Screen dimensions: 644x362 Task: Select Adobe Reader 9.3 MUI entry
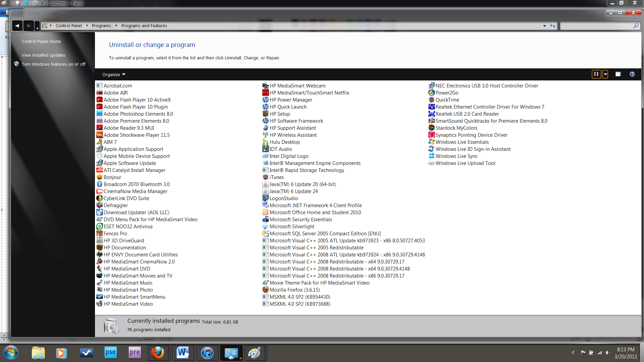129,128
